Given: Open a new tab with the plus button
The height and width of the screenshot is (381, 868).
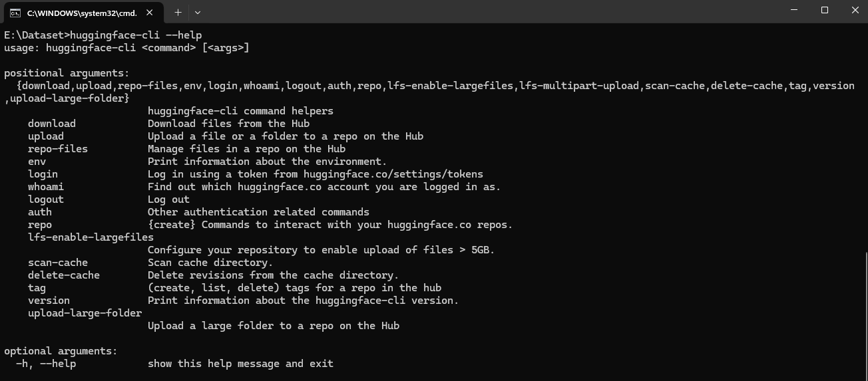Looking at the screenshot, I should click(x=178, y=12).
